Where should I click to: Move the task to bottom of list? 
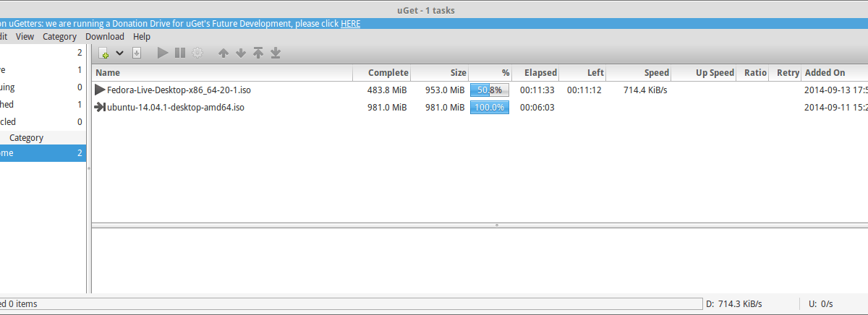click(x=276, y=53)
